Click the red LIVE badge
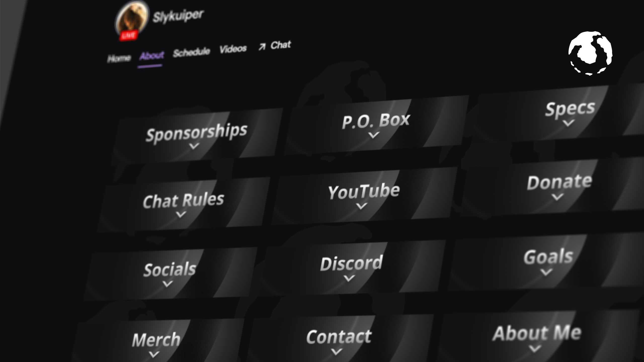 coord(129,36)
